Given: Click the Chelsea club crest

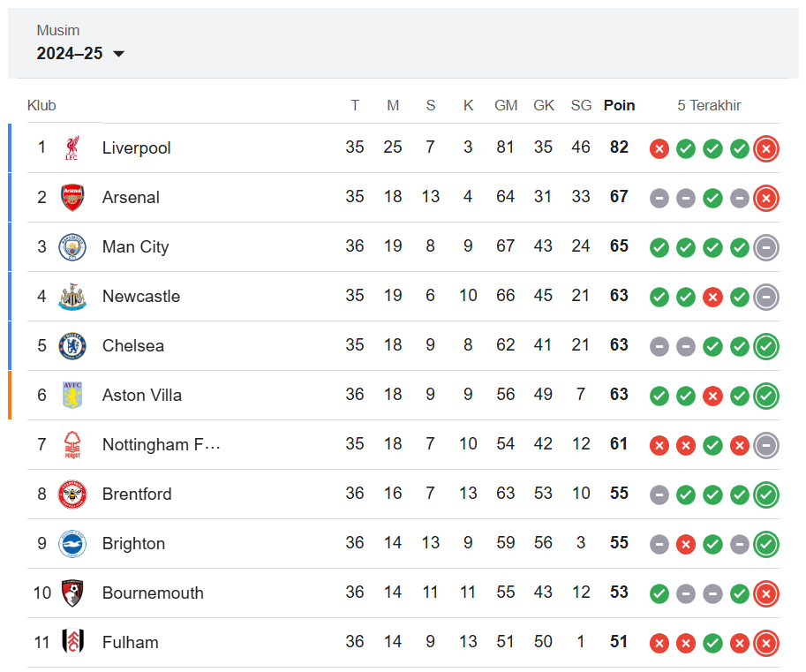Looking at the screenshot, I should click(72, 345).
